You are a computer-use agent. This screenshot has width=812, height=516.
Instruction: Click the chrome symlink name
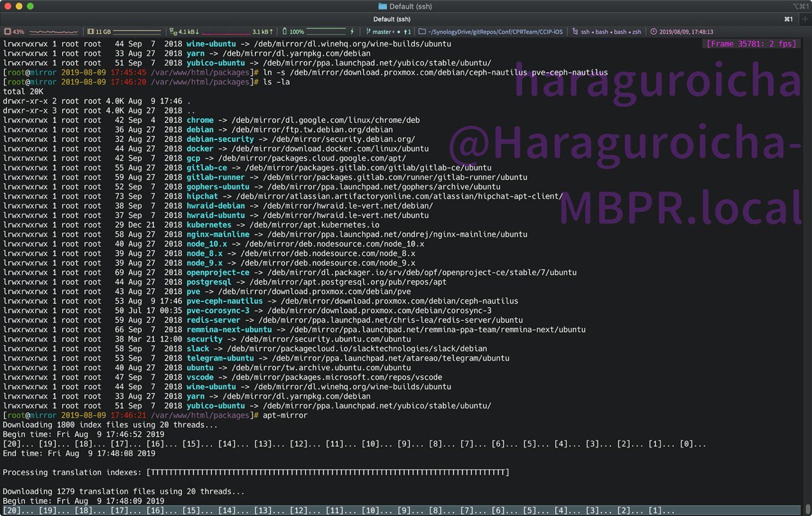tap(200, 120)
